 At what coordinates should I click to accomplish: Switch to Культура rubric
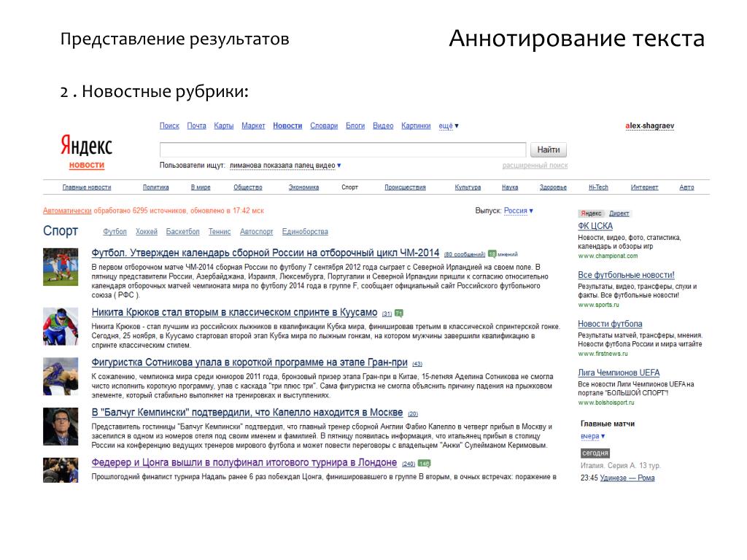[468, 187]
